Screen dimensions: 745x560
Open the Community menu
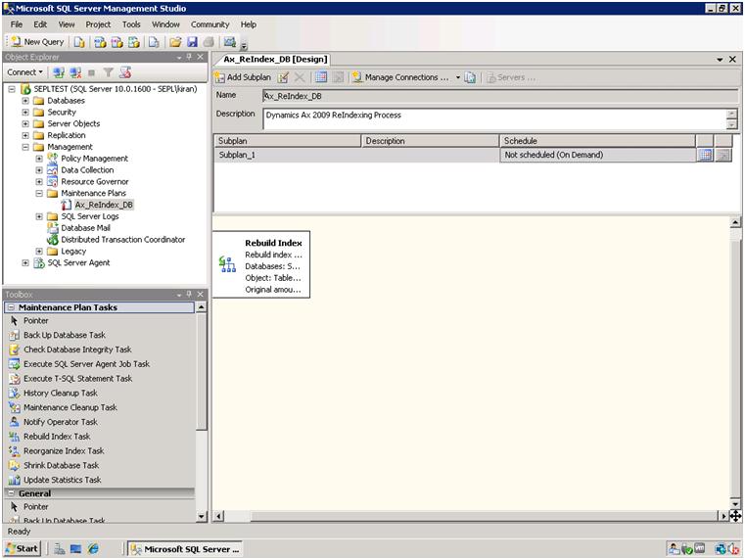pos(210,24)
